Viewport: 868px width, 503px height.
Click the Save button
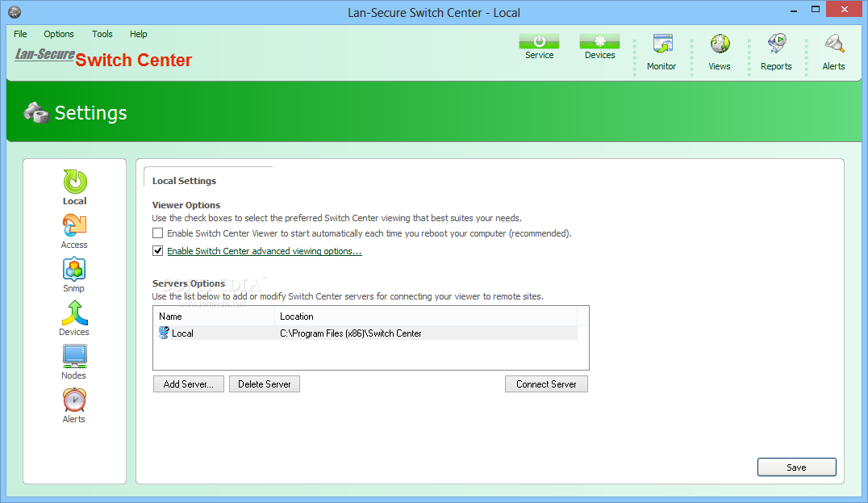coord(796,467)
